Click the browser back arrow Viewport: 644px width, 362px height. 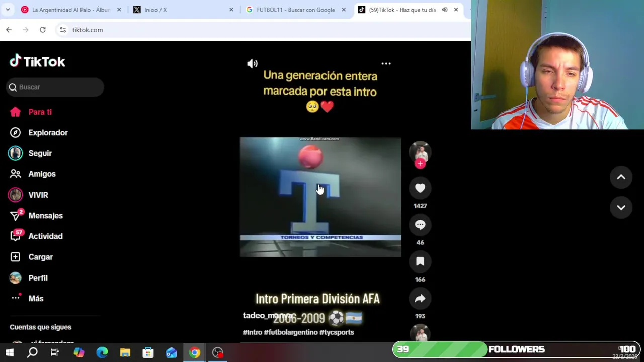(9, 30)
